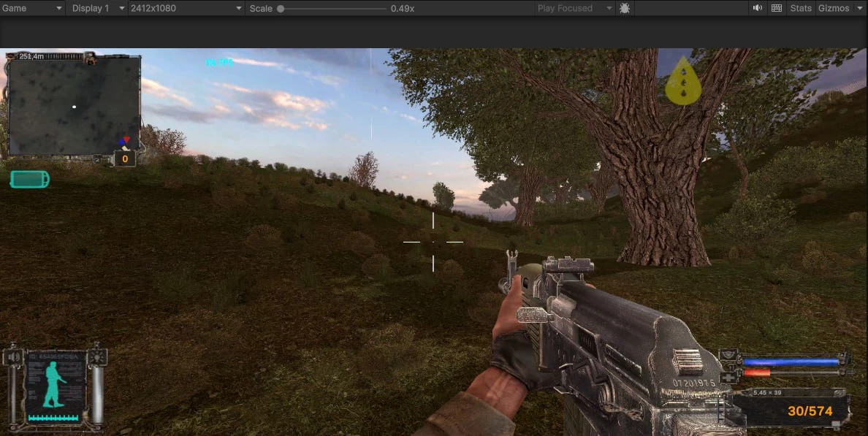Click the red and blue minimap markers
The image size is (868, 436).
(x=125, y=140)
